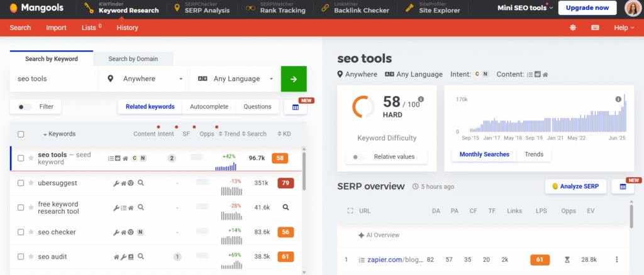644x275 pixels.
Task: Click the seo tools keyword input field
Action: pyautogui.click(x=54, y=79)
